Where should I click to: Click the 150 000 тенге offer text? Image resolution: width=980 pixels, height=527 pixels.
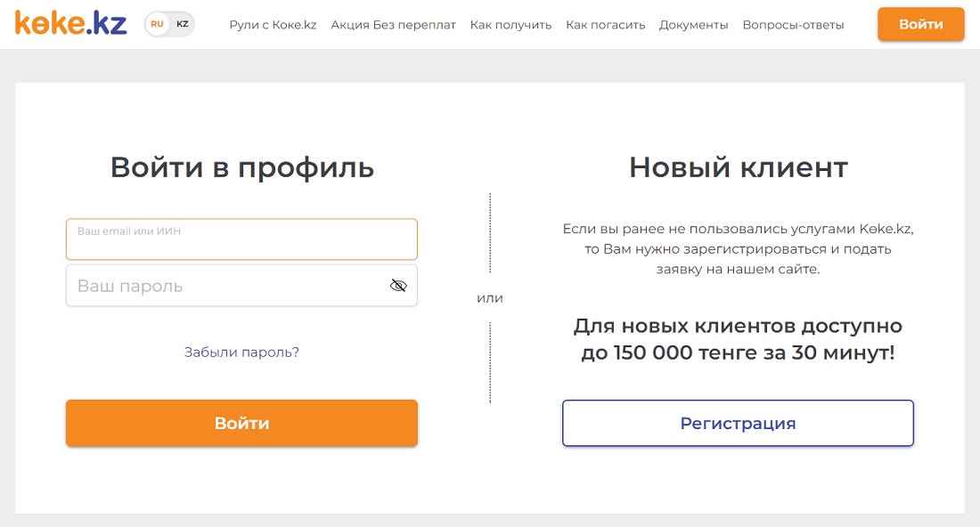pos(738,339)
